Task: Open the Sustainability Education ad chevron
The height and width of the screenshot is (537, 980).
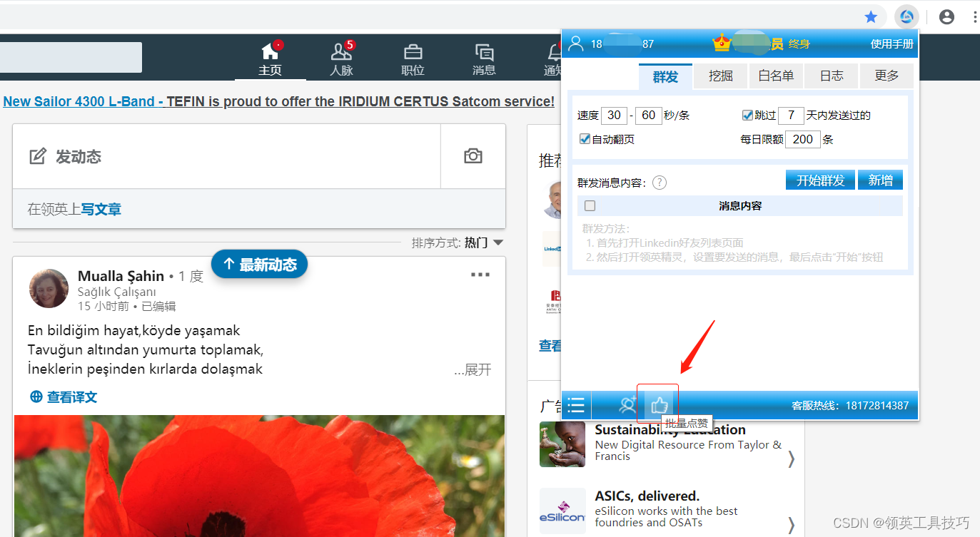Action: coord(791,459)
